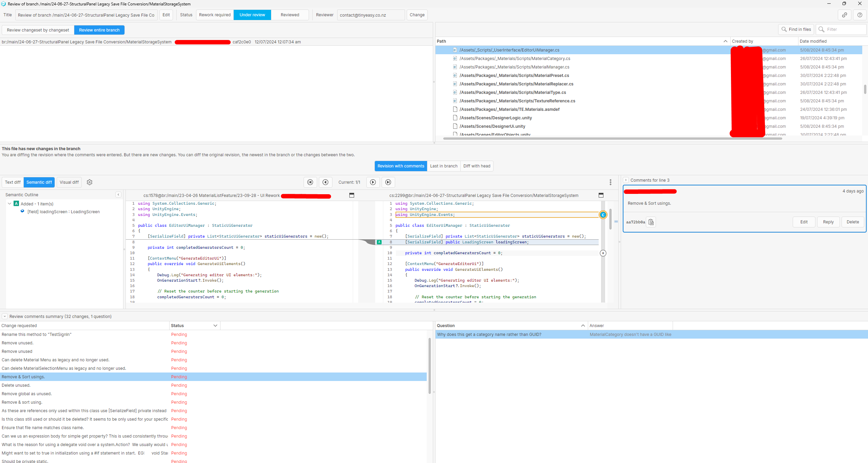Jump to last difference in diff navigation
The width and height of the screenshot is (868, 463).
pyautogui.click(x=388, y=182)
